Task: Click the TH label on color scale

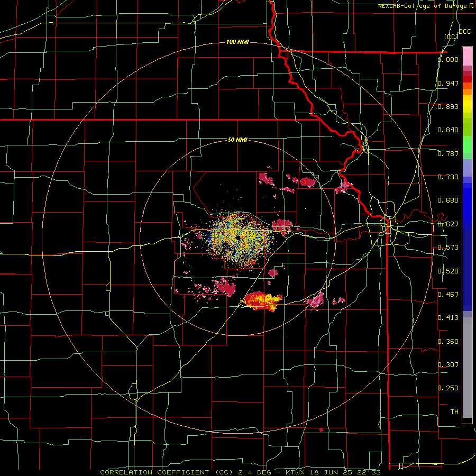Action: [x=454, y=412]
